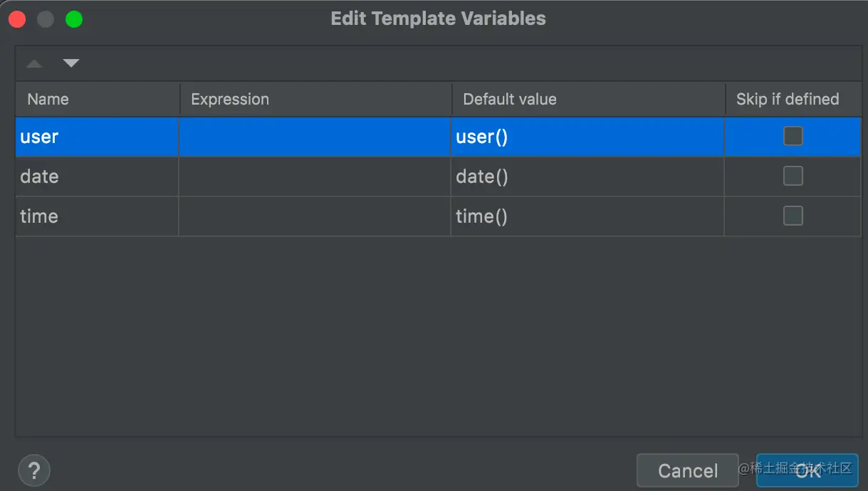The height and width of the screenshot is (491, 868).
Task: Click the Name column header
Action: [48, 99]
